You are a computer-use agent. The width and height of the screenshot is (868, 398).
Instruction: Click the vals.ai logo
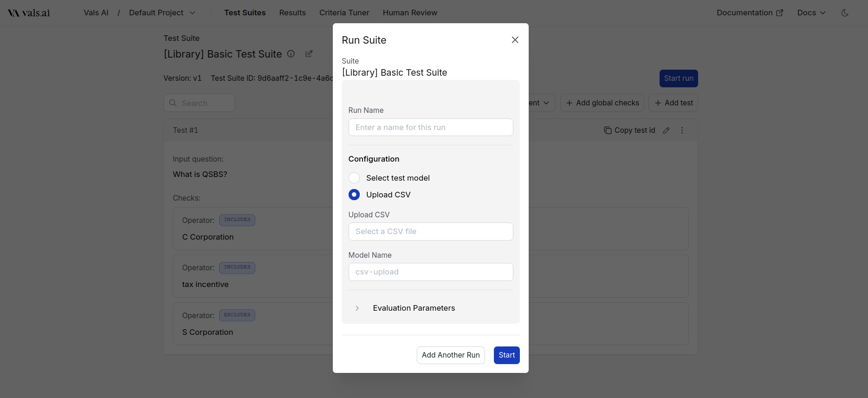29,13
